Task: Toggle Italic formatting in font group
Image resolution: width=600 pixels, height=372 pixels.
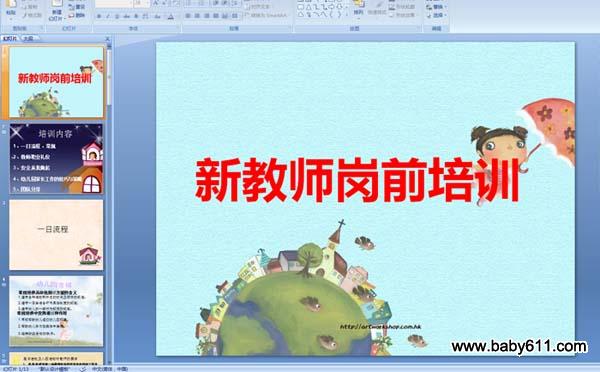Action: (x=108, y=16)
